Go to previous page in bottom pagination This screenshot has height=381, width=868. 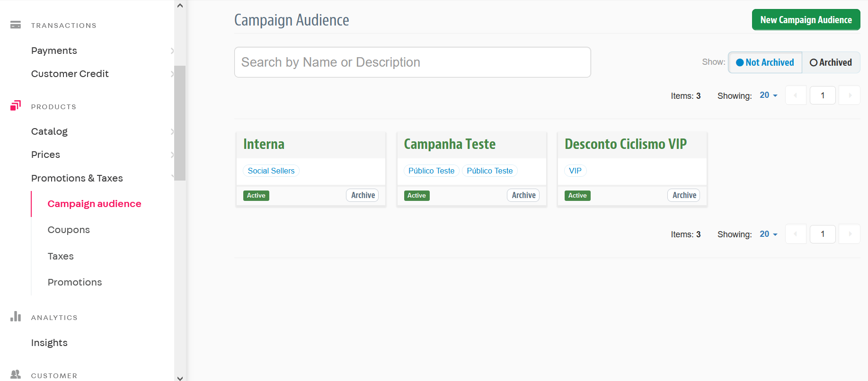(x=796, y=234)
